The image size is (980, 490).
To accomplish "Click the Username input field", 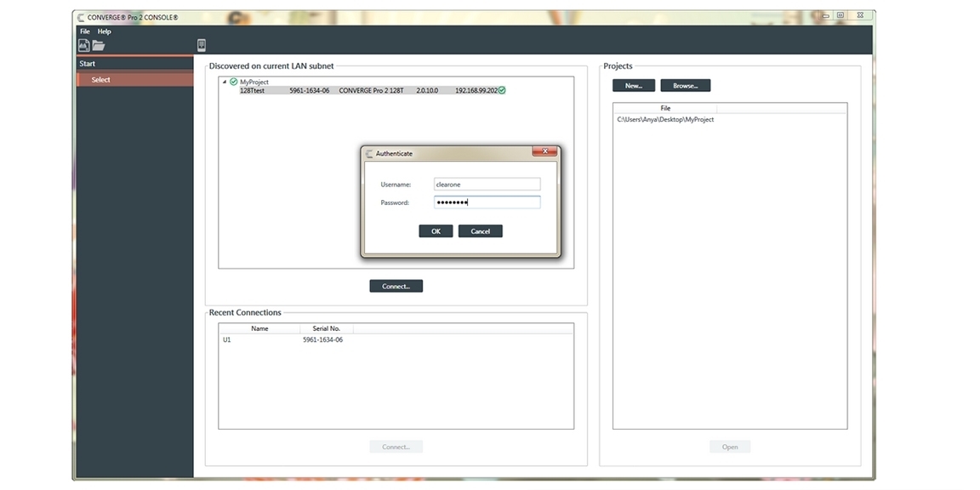I will (487, 185).
